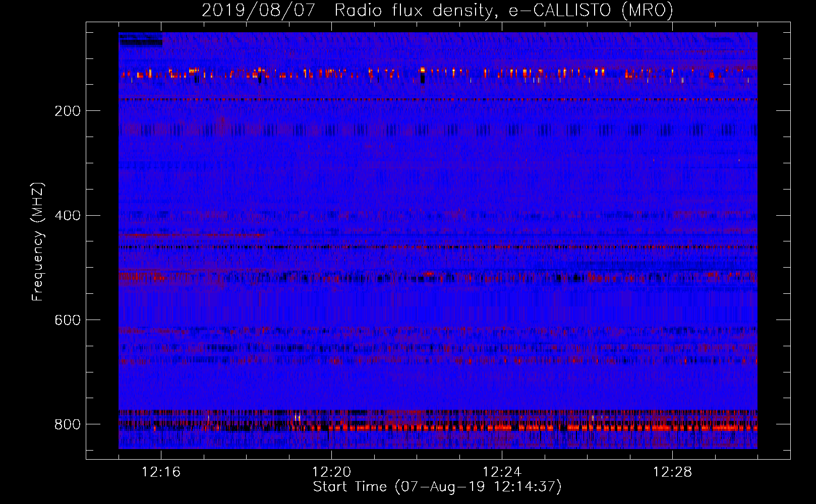Click the 'Start Time (07-Aug-19 12:14:37)' label

[x=437, y=487]
